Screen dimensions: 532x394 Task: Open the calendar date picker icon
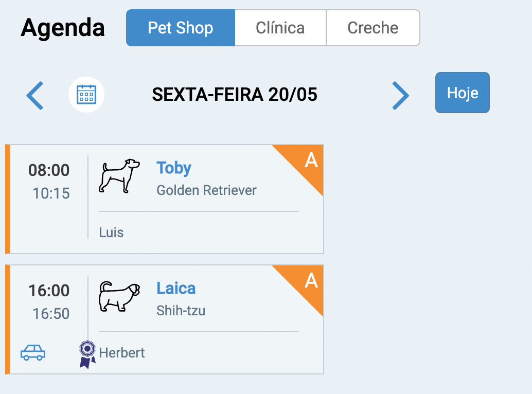86,95
